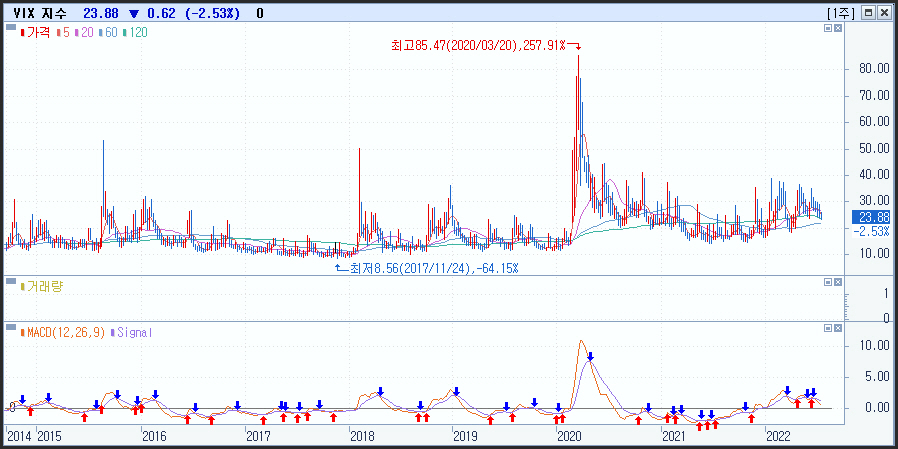Select the purple Signal legend label
This screenshot has height=449, width=898.
pyautogui.click(x=132, y=333)
